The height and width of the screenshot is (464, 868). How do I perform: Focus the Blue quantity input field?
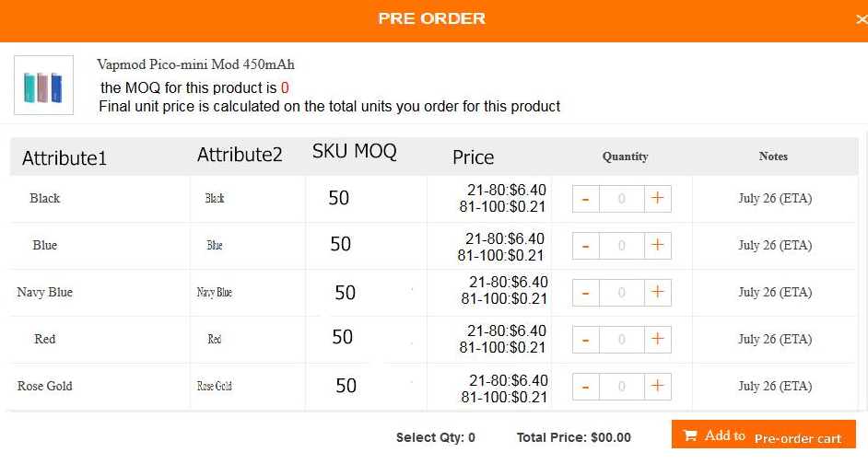(622, 246)
